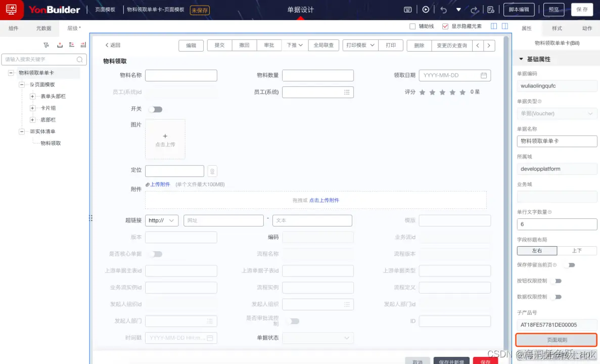Click the plus icon in the 图片 upload box
The width and height of the screenshot is (600, 364).
point(165,136)
